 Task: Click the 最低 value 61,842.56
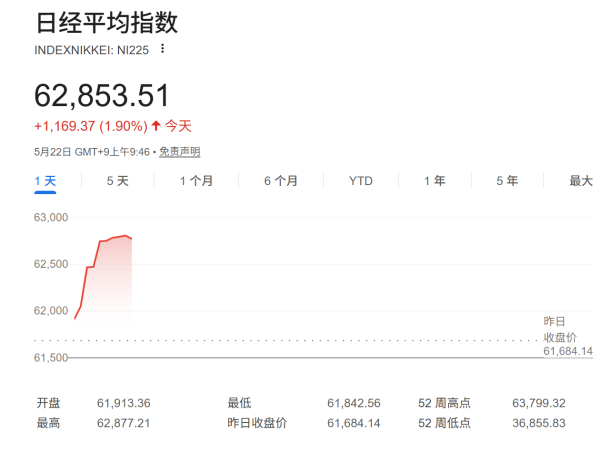tap(354, 403)
